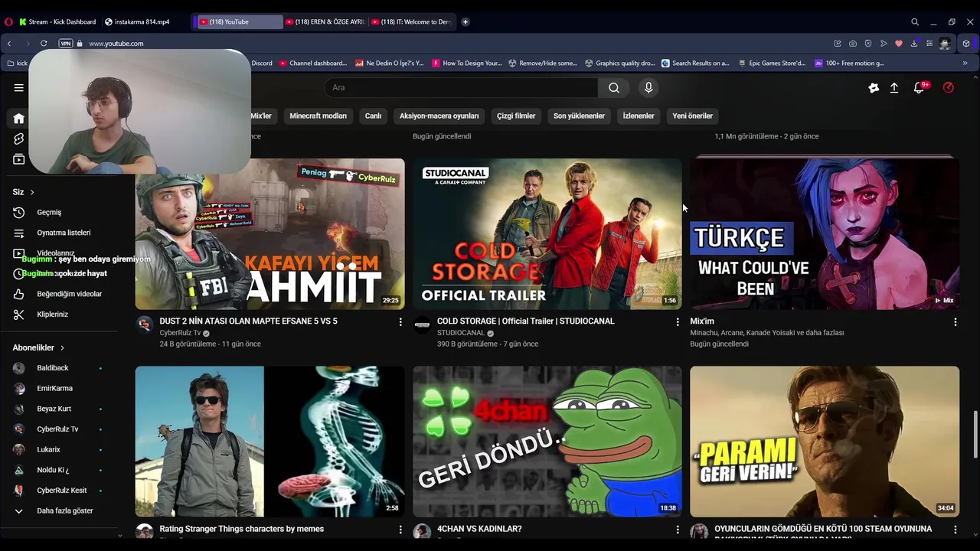Click the send flow arrow icon
Viewport: 980px width, 551px height.
[884, 44]
